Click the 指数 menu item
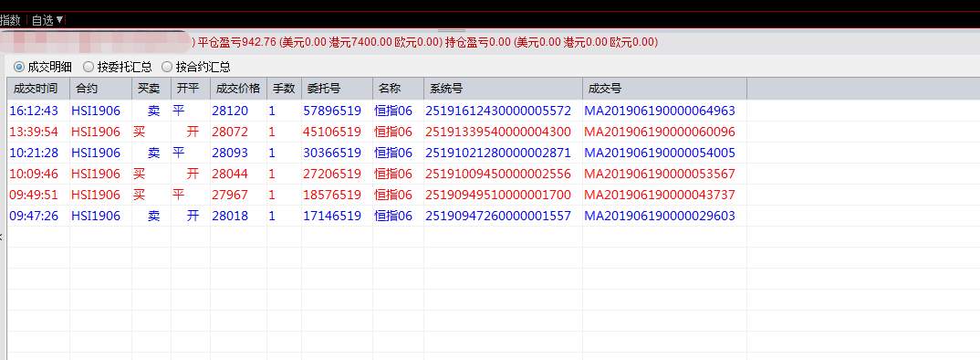Viewport: 980px width, 360px height. point(11,20)
